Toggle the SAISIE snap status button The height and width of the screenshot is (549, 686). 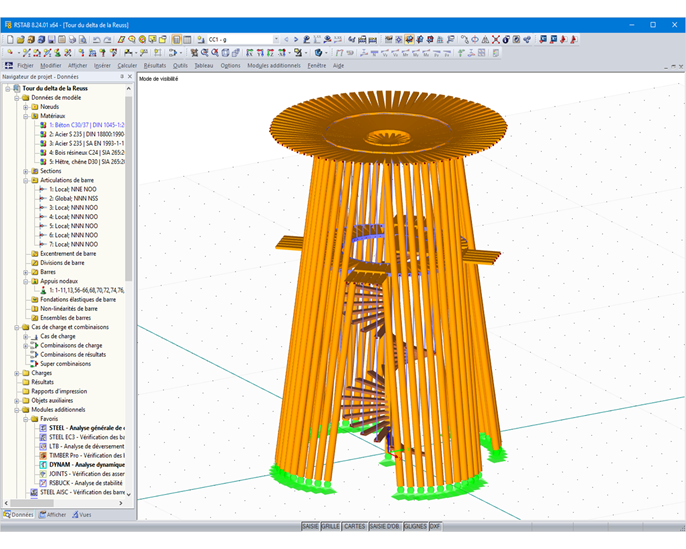coord(310,526)
